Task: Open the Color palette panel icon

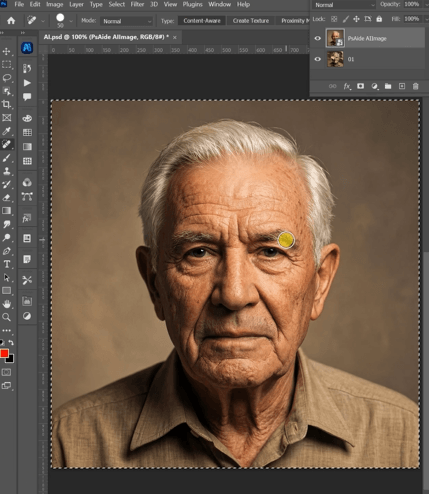Action: pos(27,118)
